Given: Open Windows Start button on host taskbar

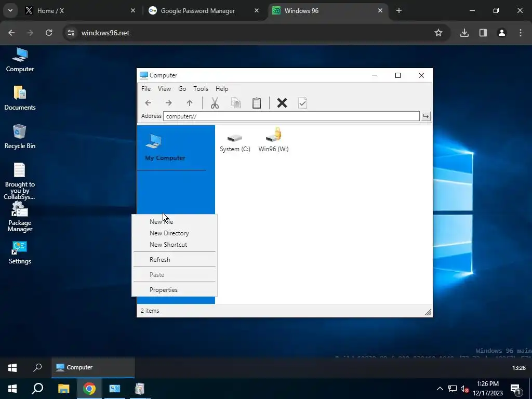Looking at the screenshot, I should point(12,389).
